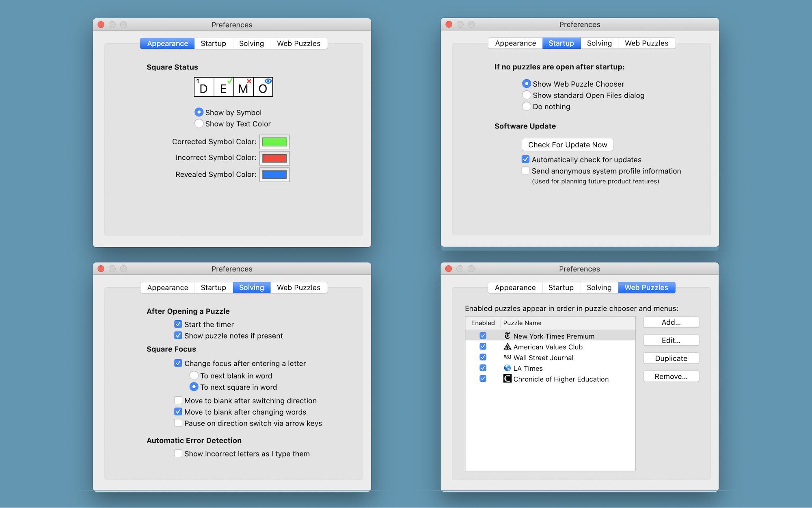Click the revealed symbol blue color swatch
The height and width of the screenshot is (508, 812).
pyautogui.click(x=274, y=174)
